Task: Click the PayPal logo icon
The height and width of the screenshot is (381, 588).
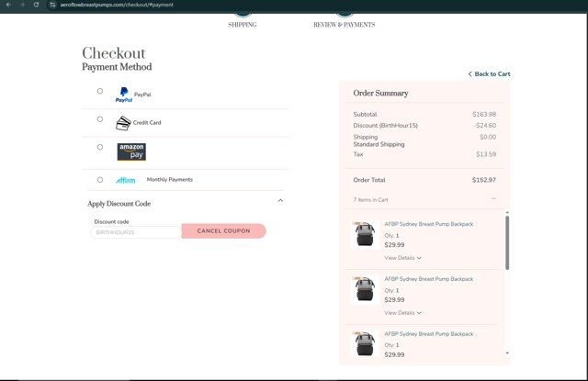Action: pyautogui.click(x=124, y=95)
